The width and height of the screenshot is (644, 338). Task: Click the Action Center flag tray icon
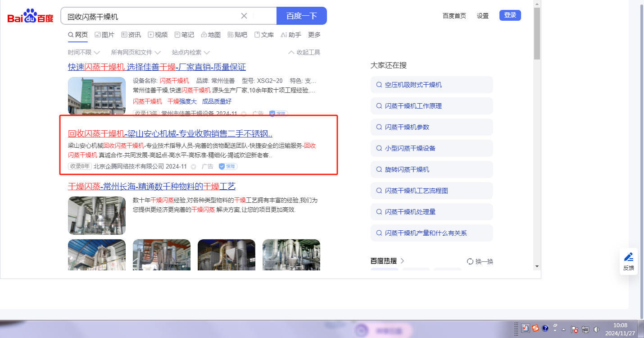point(575,329)
